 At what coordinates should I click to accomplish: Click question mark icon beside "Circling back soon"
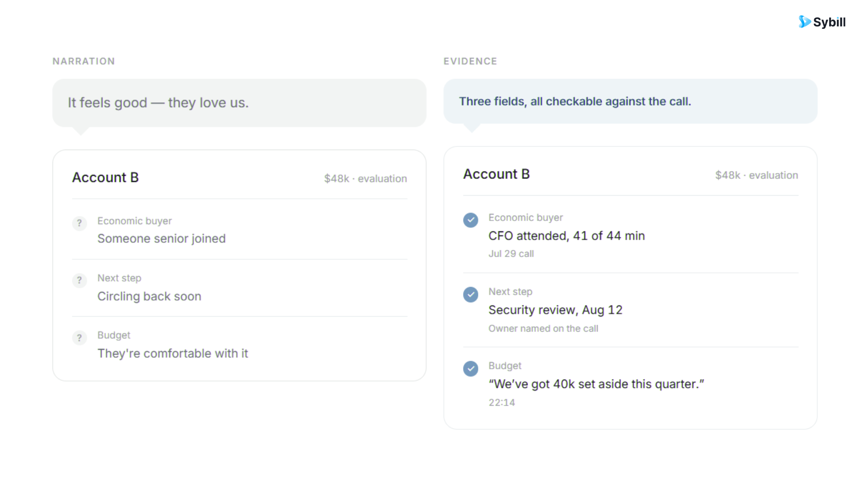point(80,280)
